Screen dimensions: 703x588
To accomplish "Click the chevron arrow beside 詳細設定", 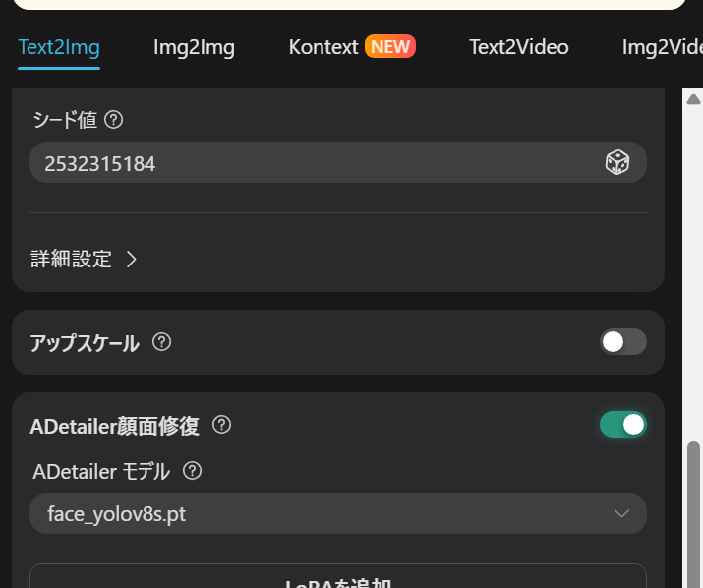I will pos(132,260).
